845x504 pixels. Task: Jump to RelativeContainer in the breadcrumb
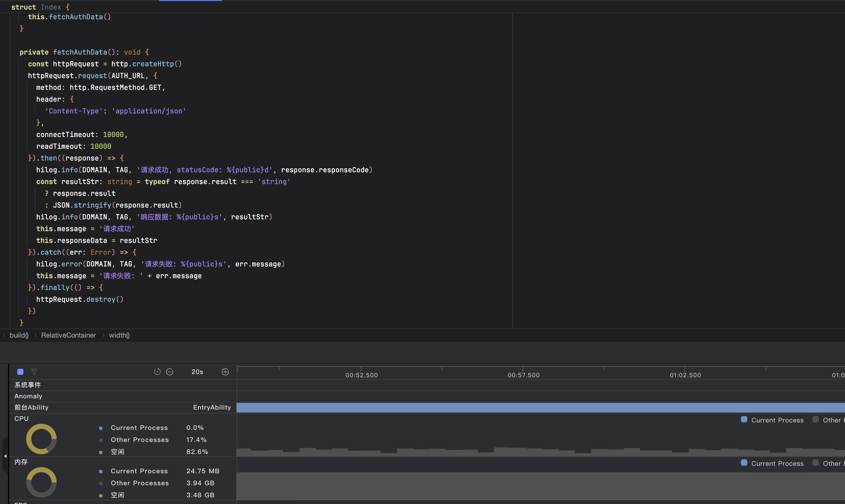pyautogui.click(x=68, y=335)
